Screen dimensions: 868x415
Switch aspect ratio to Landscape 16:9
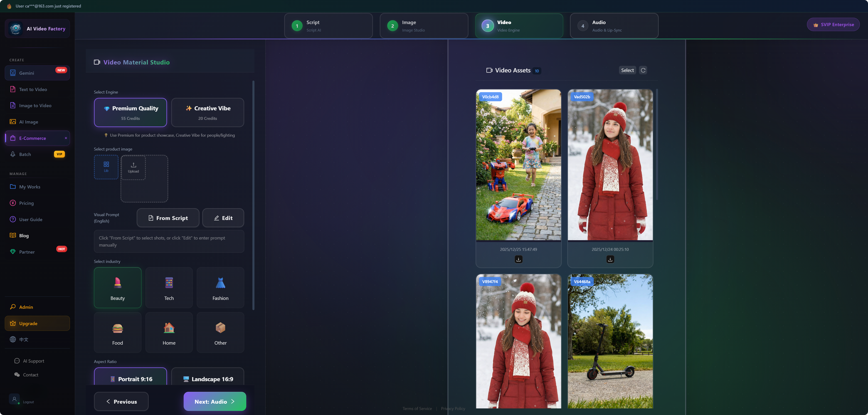coord(207,379)
